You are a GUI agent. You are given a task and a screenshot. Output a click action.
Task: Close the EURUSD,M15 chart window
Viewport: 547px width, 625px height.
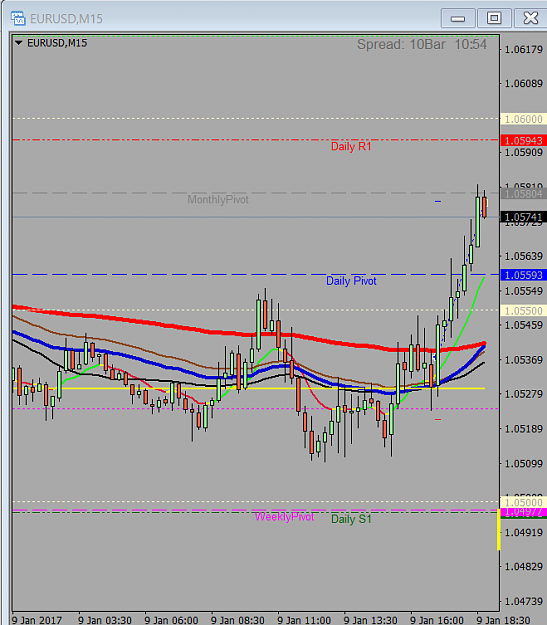(x=531, y=18)
